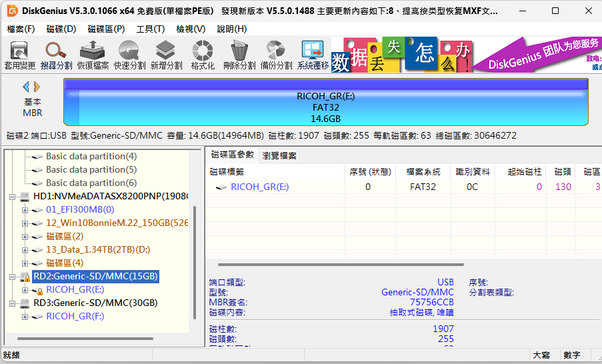Screen dimensions: 602x364
Task: Expand the RICOH_GR(E:) tree node
Action: pos(25,290)
